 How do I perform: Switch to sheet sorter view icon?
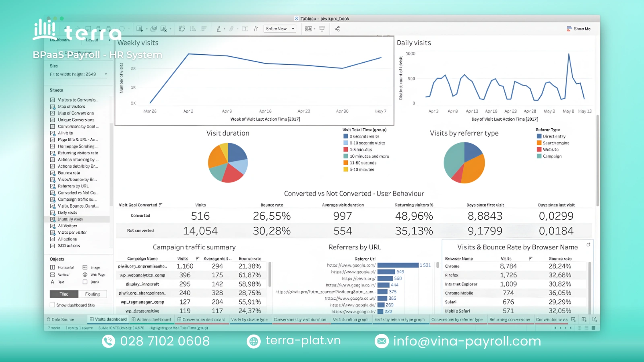[580, 328]
